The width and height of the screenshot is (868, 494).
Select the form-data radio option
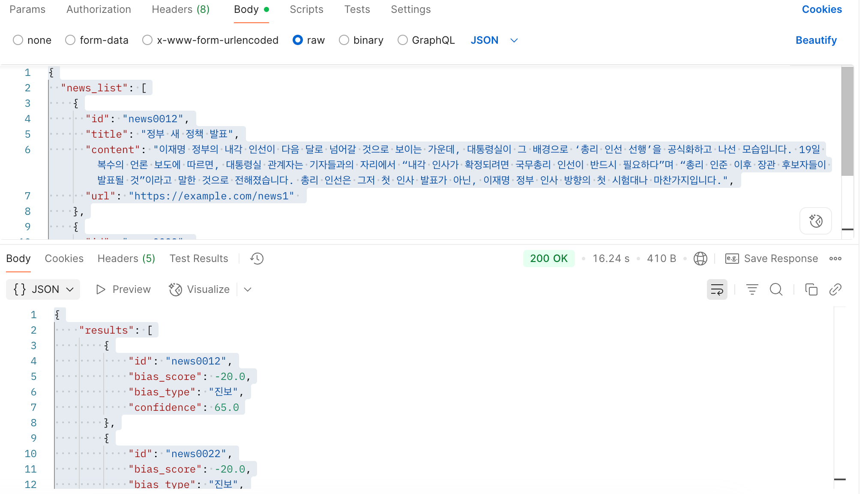click(70, 40)
